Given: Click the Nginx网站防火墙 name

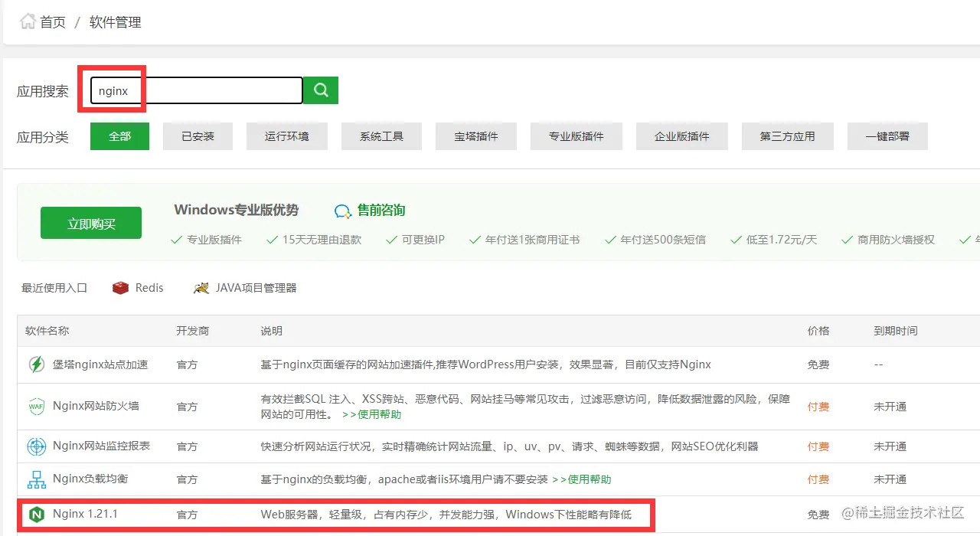Looking at the screenshot, I should pos(96,406).
